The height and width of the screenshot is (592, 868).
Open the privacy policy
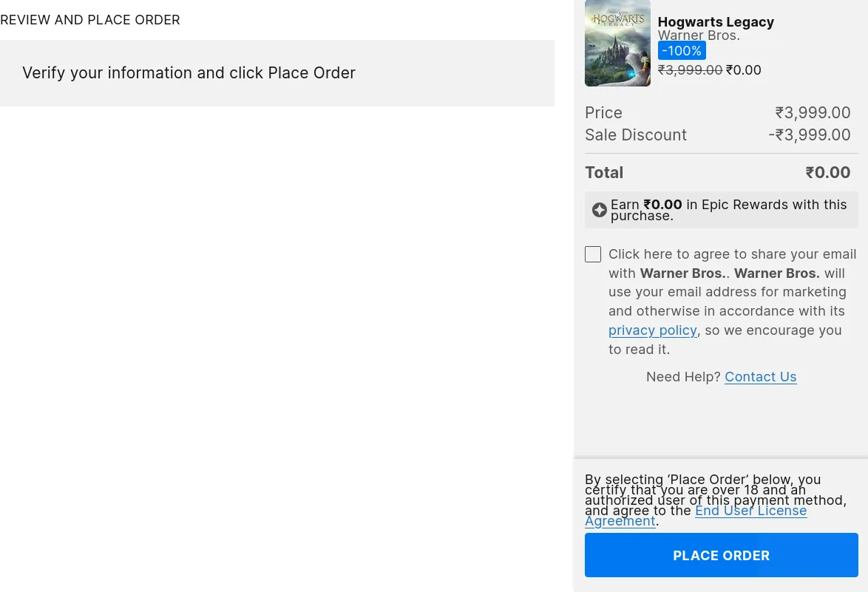coord(652,330)
